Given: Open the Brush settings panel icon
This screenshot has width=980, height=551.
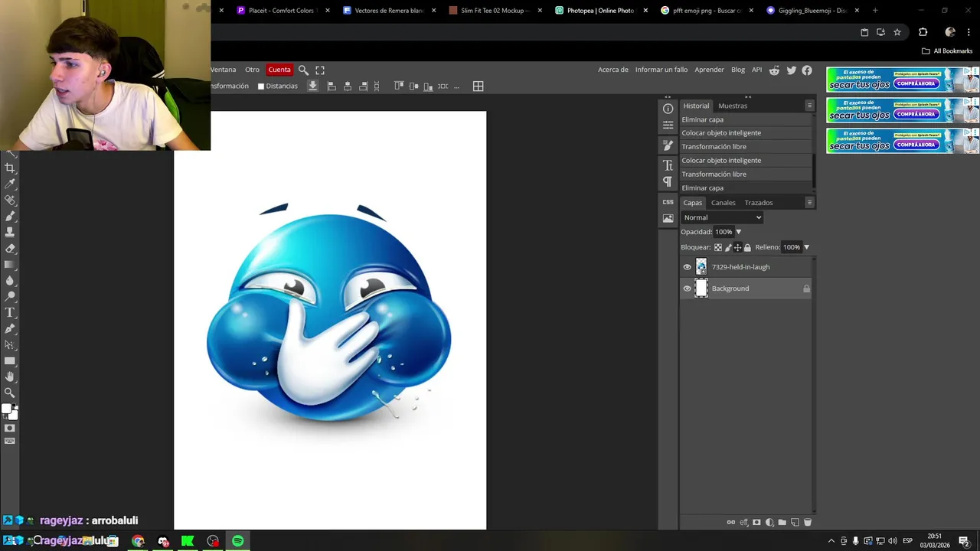Looking at the screenshot, I should pos(668,145).
